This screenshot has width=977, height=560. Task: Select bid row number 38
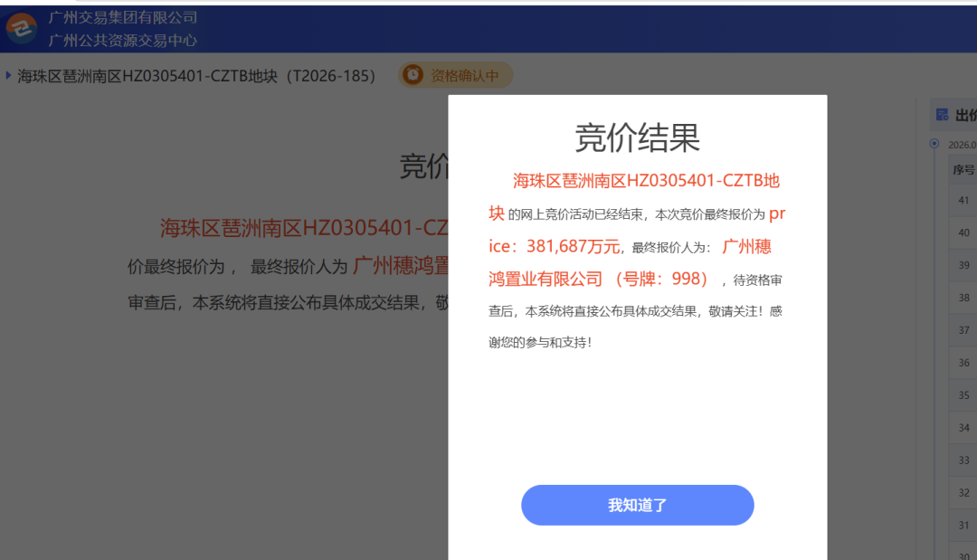point(964,297)
